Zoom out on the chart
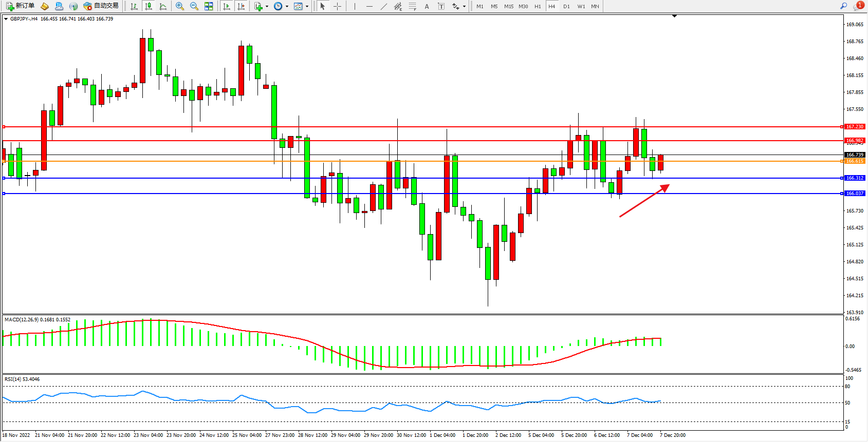Image resolution: width=868 pixels, height=442 pixels. click(x=194, y=6)
